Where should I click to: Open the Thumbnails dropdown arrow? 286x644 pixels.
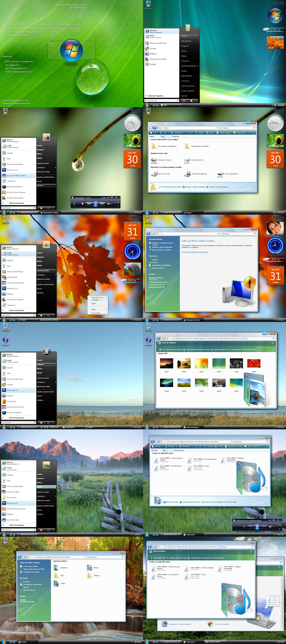pos(184,132)
